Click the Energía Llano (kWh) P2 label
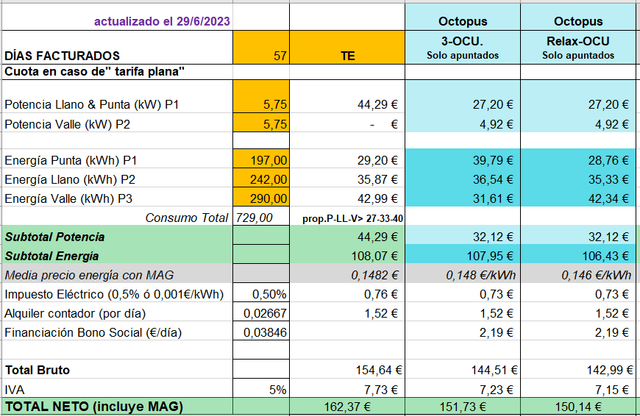Image resolution: width=640 pixels, height=416 pixels. [117, 179]
